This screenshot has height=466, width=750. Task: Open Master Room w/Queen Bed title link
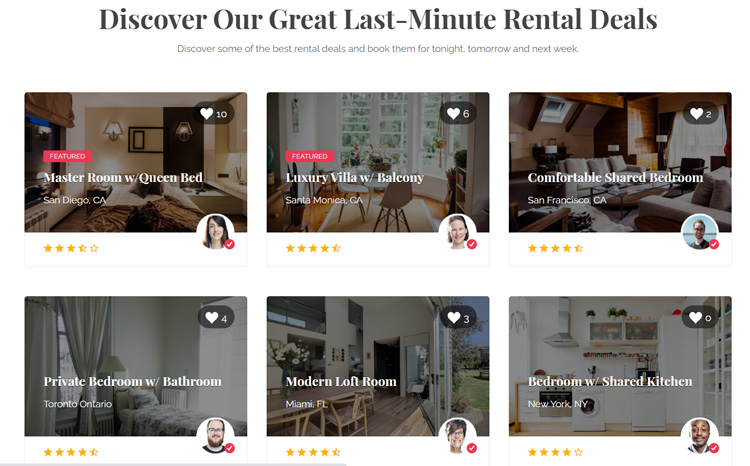123,178
